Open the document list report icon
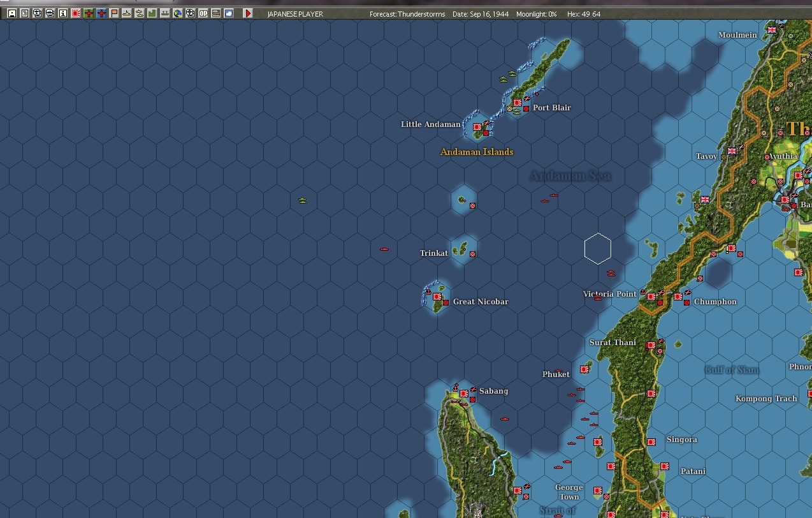 [25, 13]
